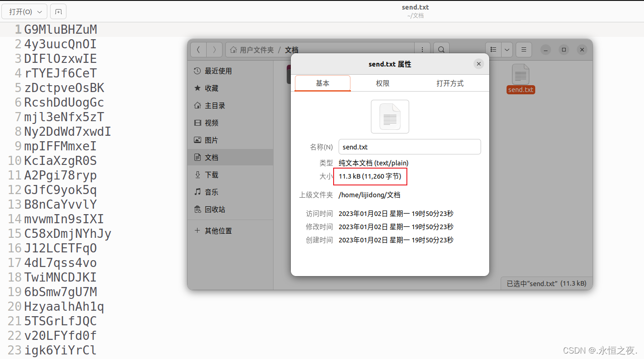Maximize the file manager window
The width and height of the screenshot is (644, 359).
(564, 50)
